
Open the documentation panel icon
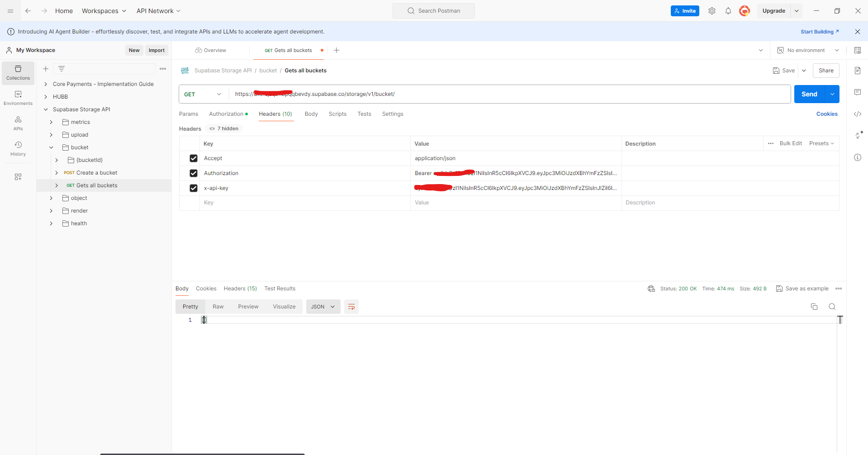pos(858,71)
